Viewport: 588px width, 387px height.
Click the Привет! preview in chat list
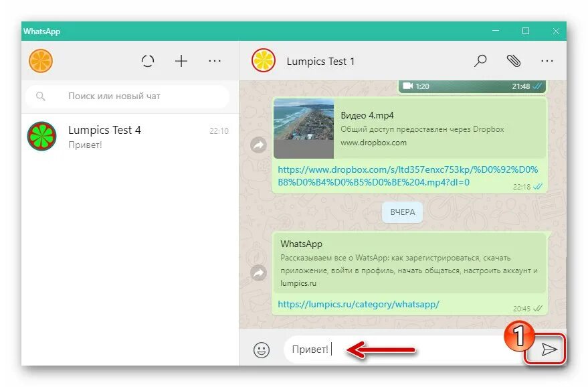coord(85,145)
